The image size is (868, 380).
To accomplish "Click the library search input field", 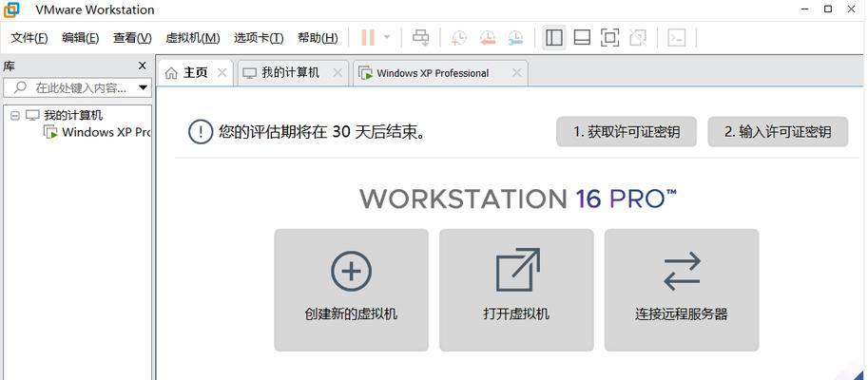I will 78,87.
